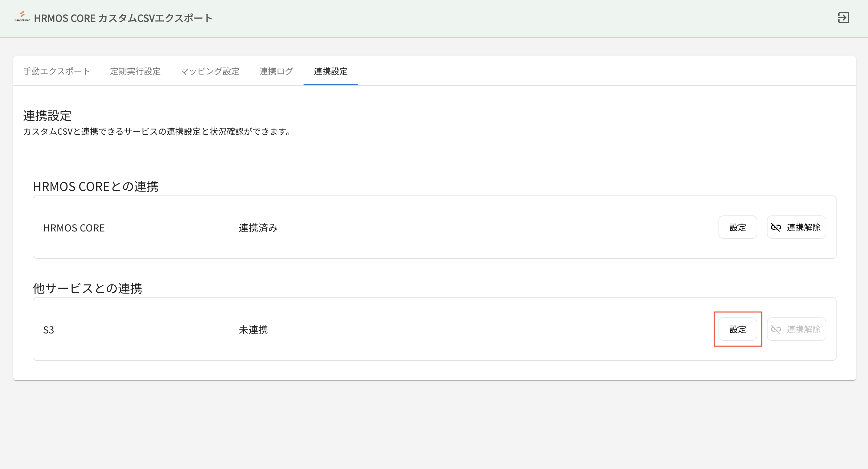This screenshot has width=868, height=469.
Task: Go to the マッピング設定 tab
Action: pos(210,71)
